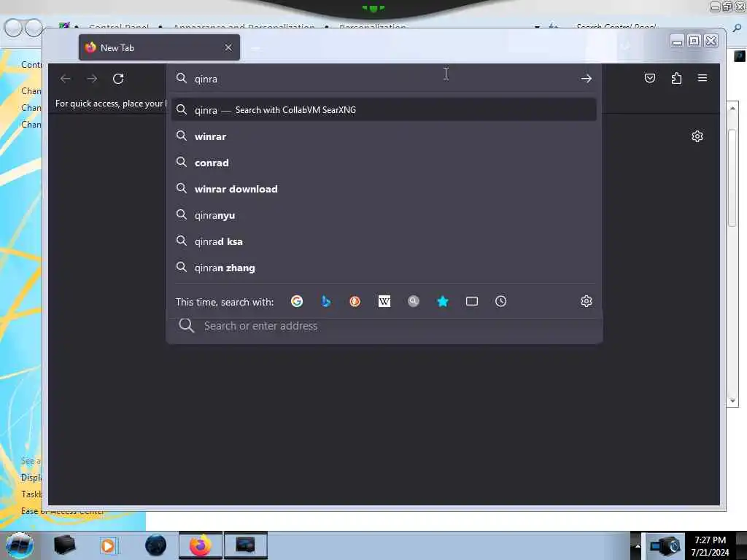Search this time with Google
The width and height of the screenshot is (747, 560).
tap(297, 301)
